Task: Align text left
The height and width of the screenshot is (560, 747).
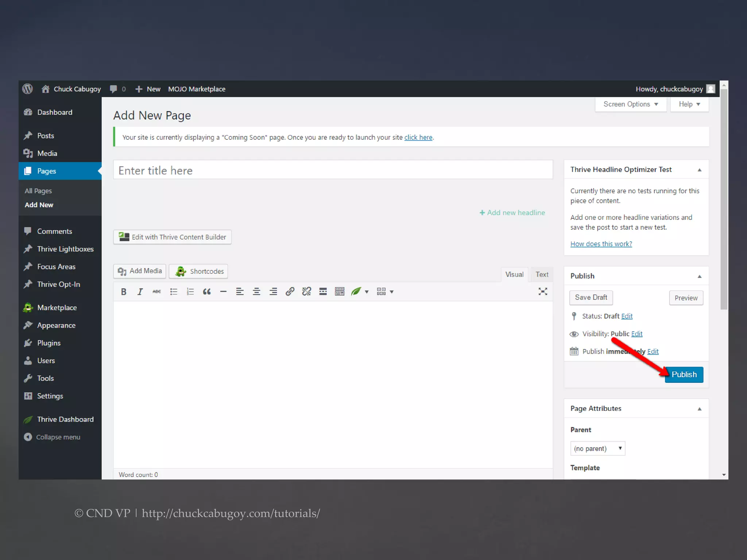Action: click(x=240, y=292)
